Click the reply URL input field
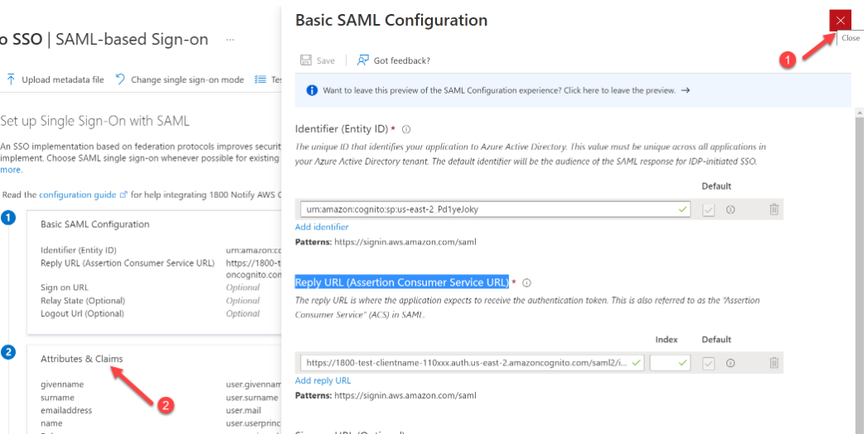Screen dimensions: 868x434 click(x=473, y=363)
